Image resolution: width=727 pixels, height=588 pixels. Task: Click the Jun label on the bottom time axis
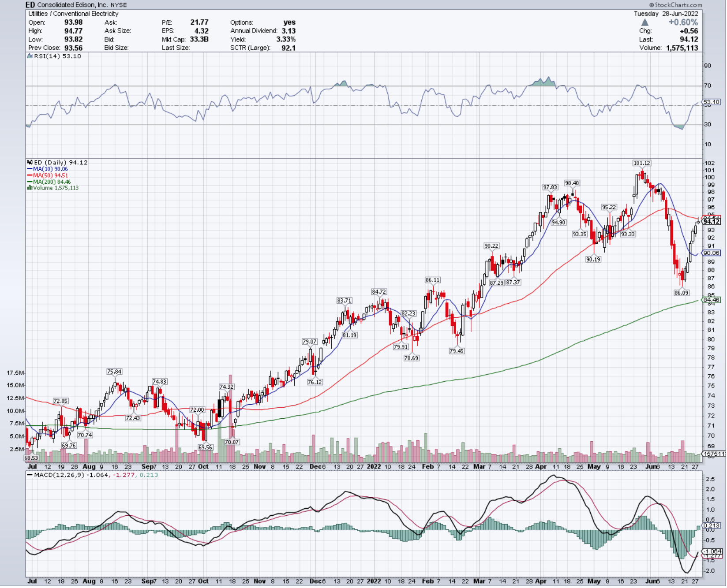[652, 582]
